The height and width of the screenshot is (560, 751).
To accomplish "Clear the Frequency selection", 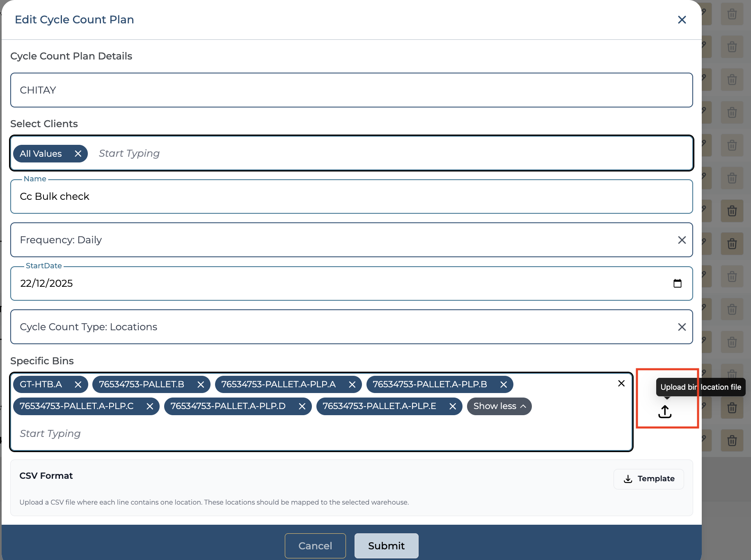I will click(x=682, y=240).
